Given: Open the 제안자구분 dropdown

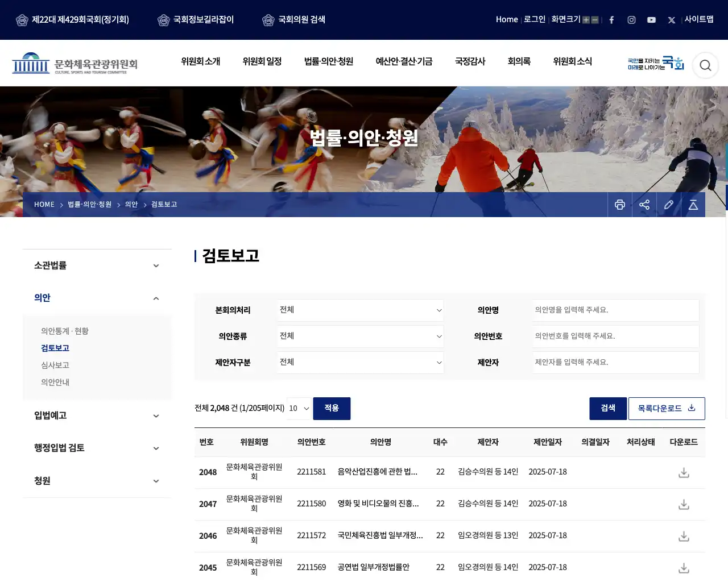Looking at the screenshot, I should (361, 363).
